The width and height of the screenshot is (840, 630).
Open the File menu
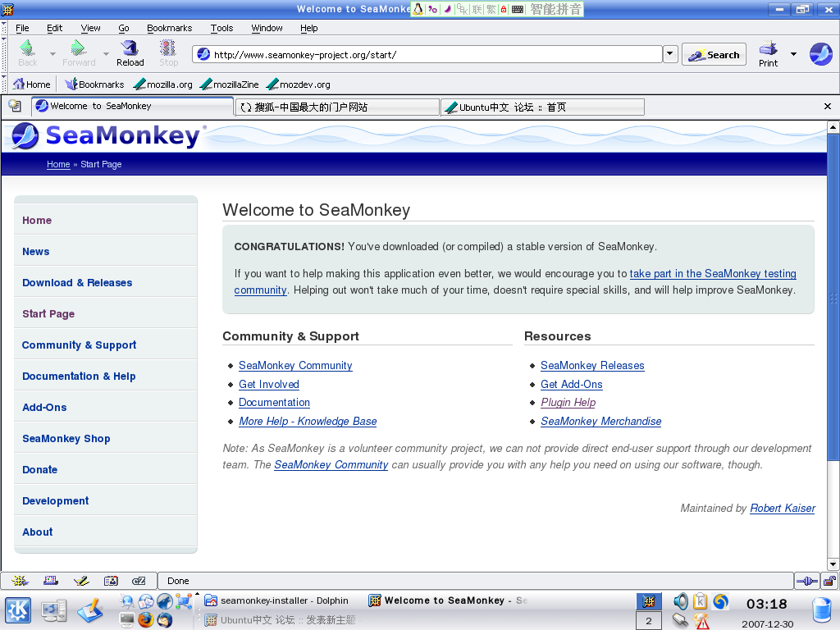(22, 28)
